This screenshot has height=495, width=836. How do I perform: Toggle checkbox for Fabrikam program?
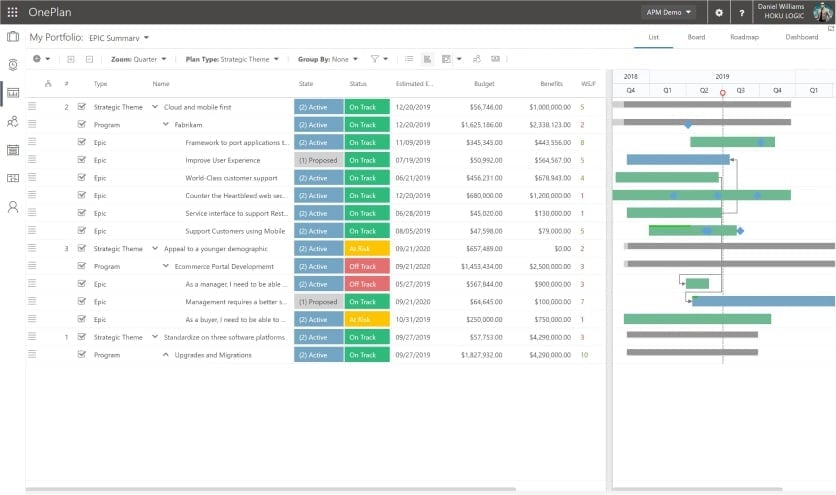[x=82, y=124]
